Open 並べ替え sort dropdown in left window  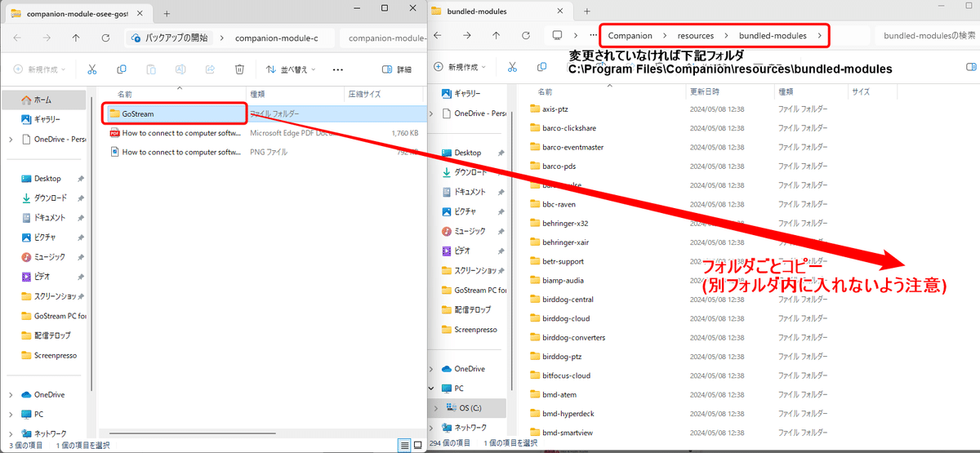[x=290, y=69]
